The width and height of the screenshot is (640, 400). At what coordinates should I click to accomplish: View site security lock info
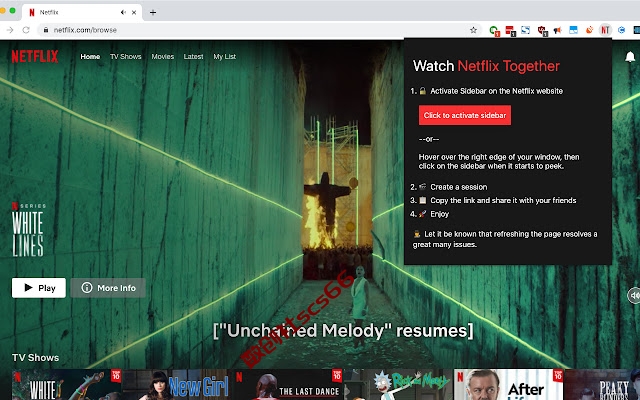(x=46, y=30)
